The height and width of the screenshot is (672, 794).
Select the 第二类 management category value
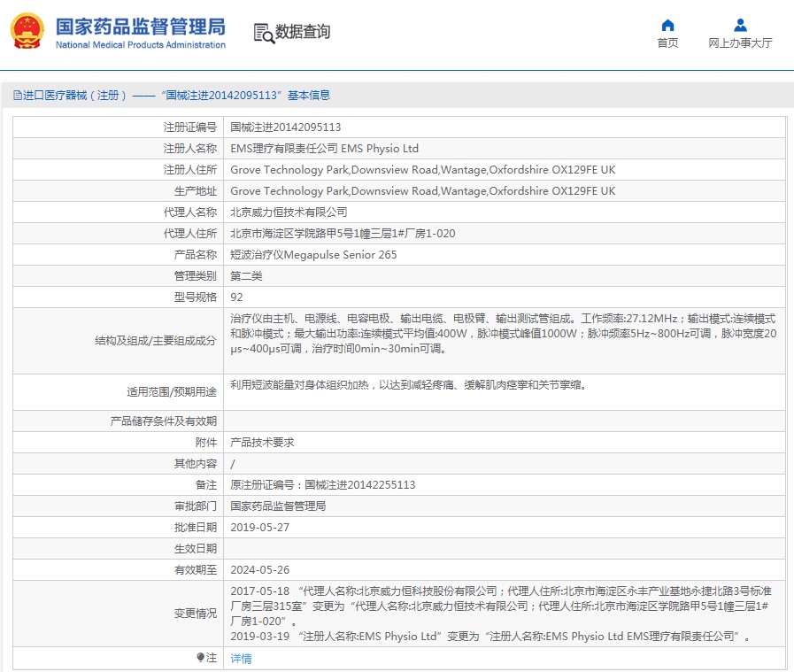(x=246, y=276)
